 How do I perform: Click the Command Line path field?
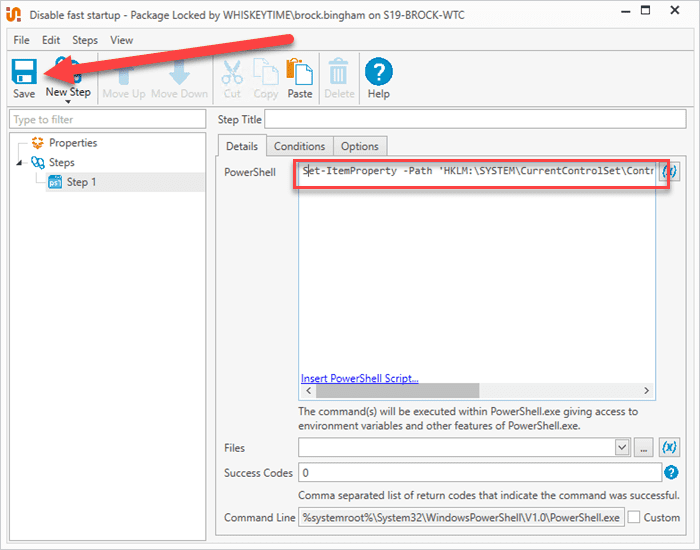click(461, 518)
